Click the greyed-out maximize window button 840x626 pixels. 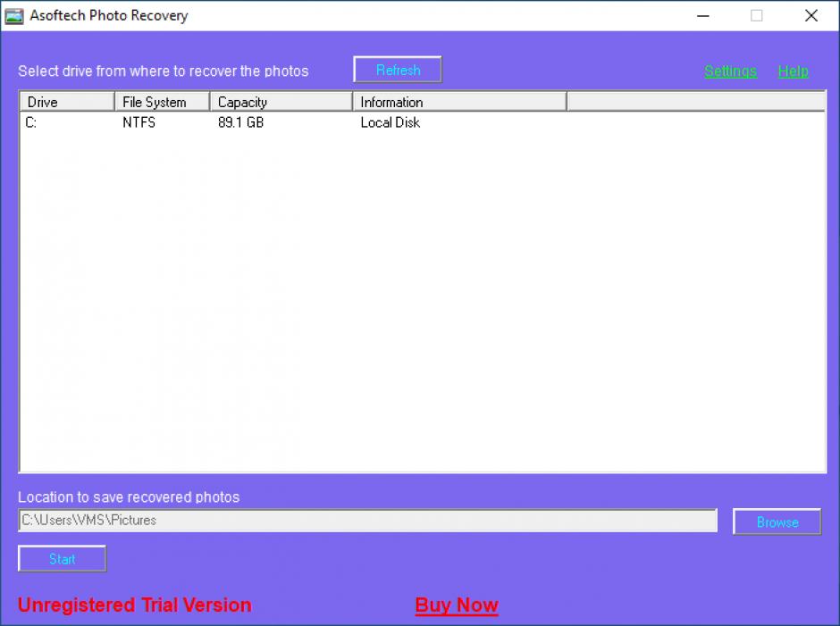(x=756, y=15)
